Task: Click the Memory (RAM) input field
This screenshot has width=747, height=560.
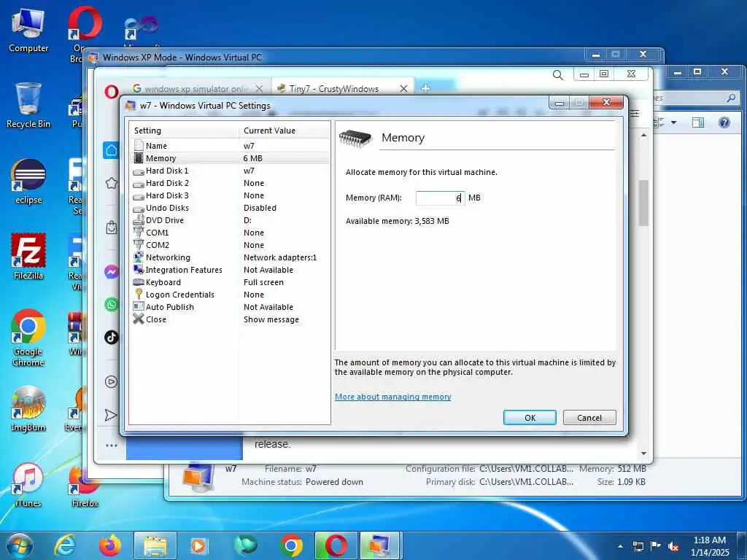Action: (x=440, y=198)
